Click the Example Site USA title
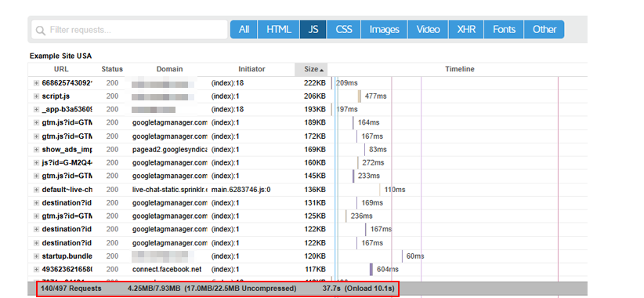 [61, 56]
